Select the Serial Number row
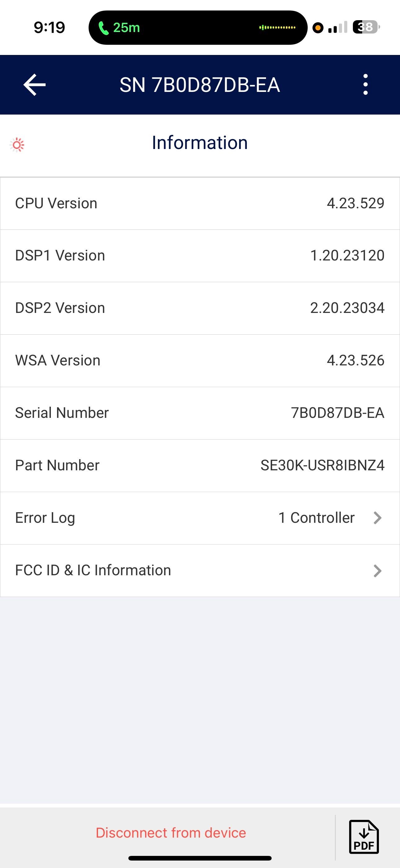The height and width of the screenshot is (868, 400). tap(200, 413)
